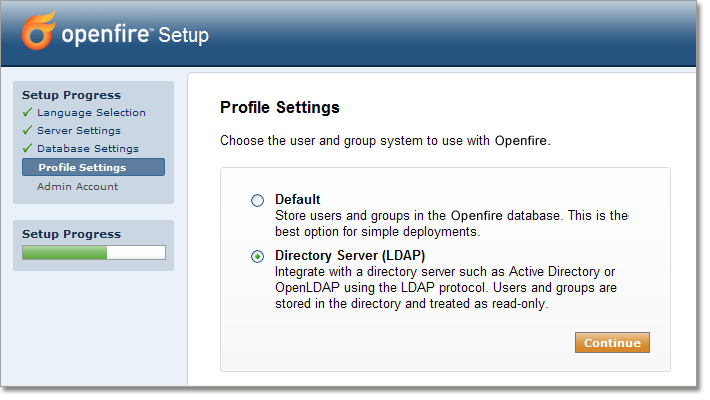The image size is (710, 400).
Task: Click the Profile Settings page heading
Action: 280,107
